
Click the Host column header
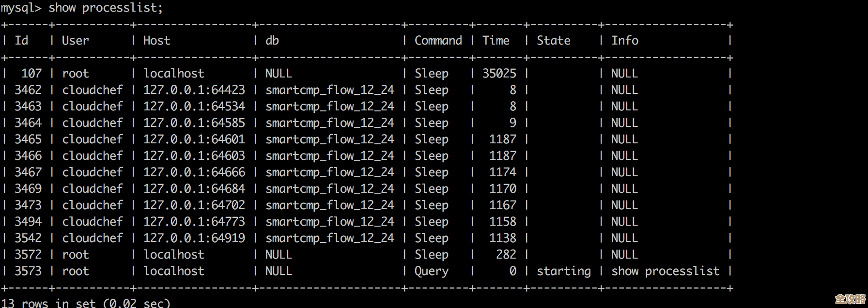(156, 41)
